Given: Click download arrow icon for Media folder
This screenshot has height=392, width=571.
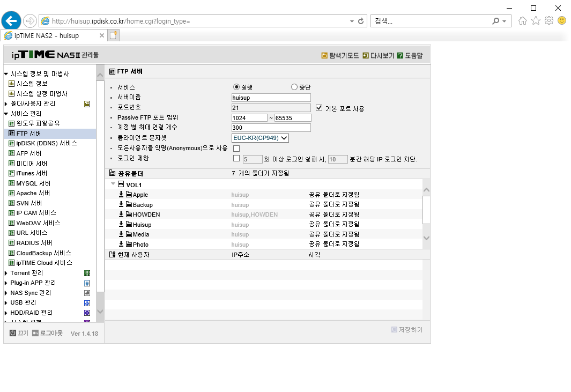Looking at the screenshot, I should (x=121, y=233).
